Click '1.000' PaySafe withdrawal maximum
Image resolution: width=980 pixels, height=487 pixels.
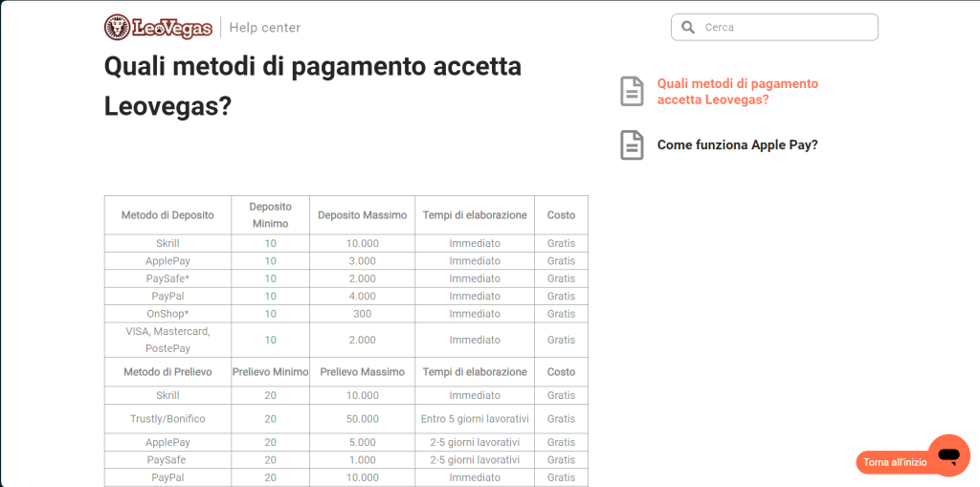coord(363,459)
